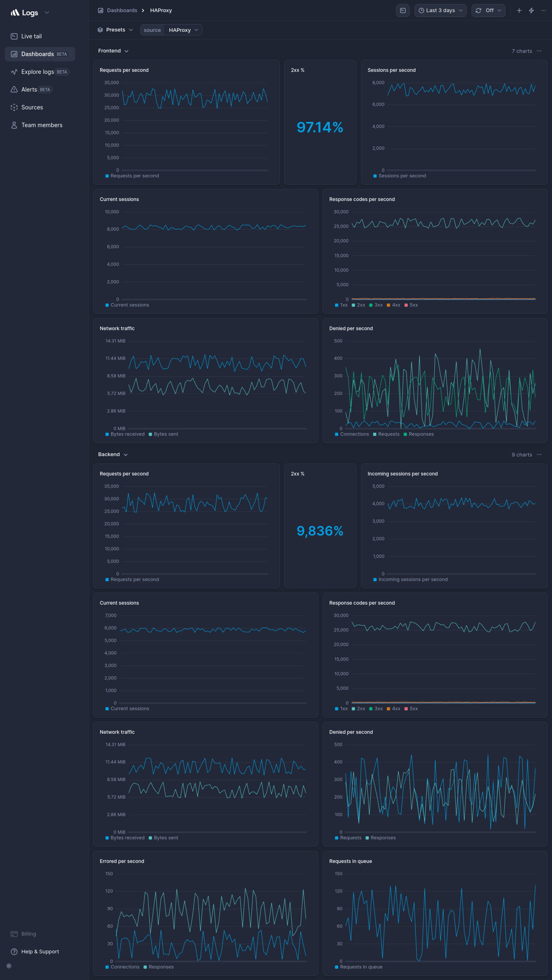Click the Dashboards chart icon in sidebar
552x980 pixels.
[14, 54]
